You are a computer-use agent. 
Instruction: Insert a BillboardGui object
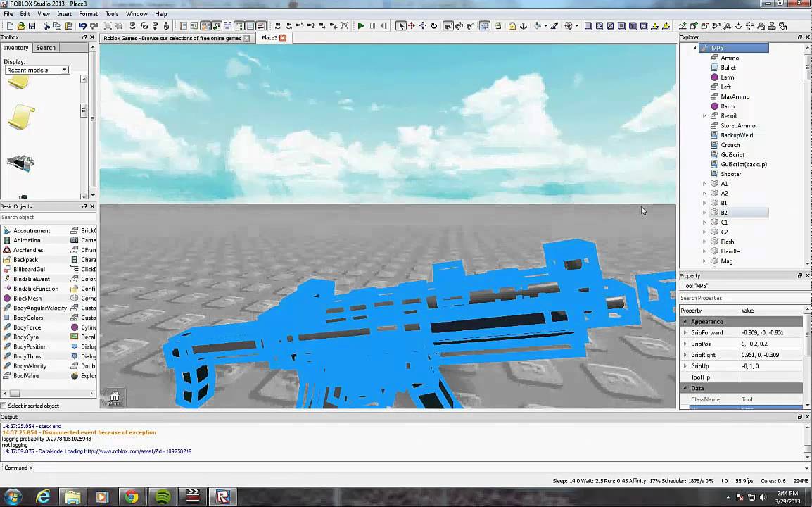click(x=29, y=270)
